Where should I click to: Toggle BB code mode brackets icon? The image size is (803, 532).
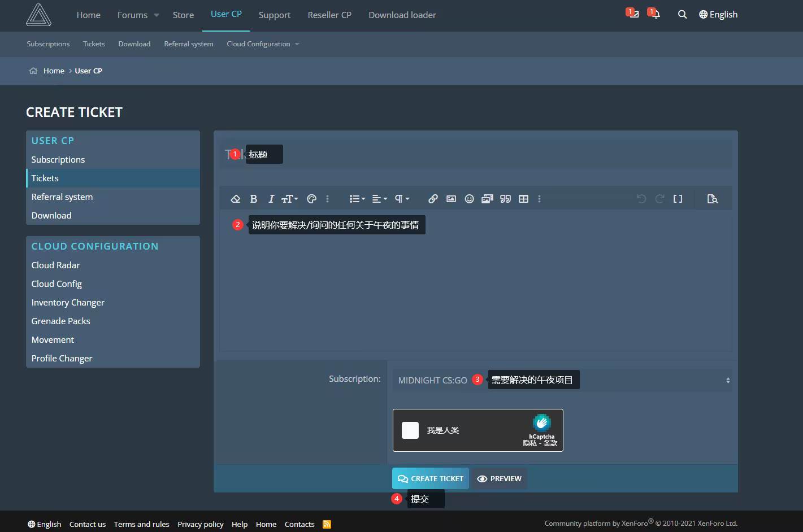(x=678, y=199)
